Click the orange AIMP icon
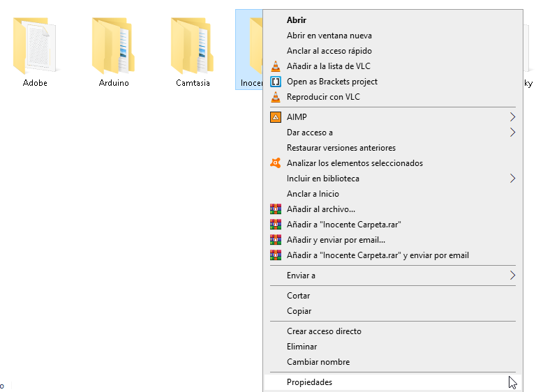 click(276, 117)
